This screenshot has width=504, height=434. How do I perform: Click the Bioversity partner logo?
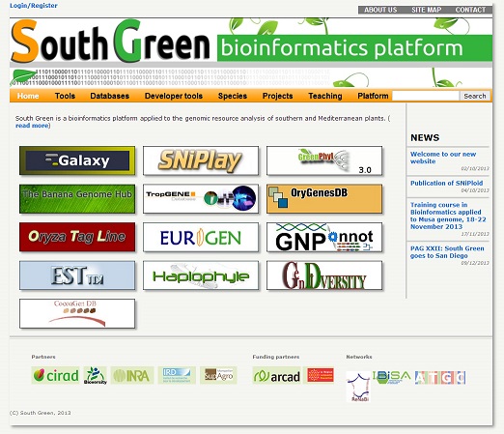(x=96, y=375)
